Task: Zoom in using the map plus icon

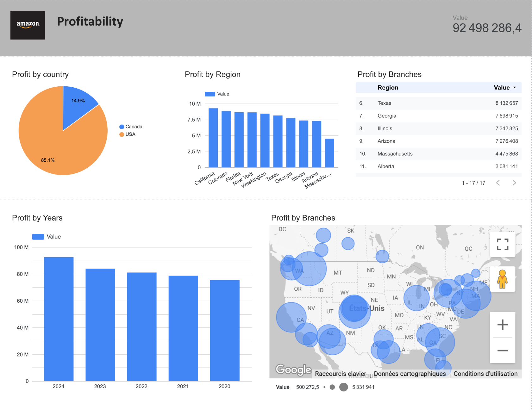Action: point(503,324)
